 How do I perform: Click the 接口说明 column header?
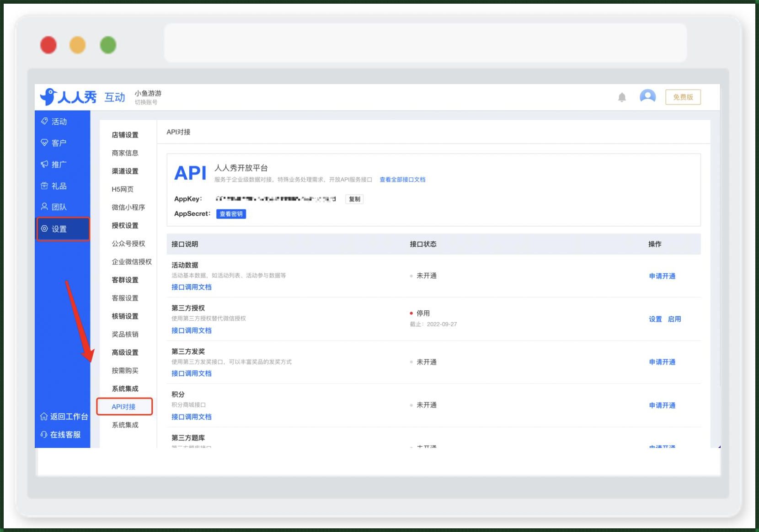185,244
